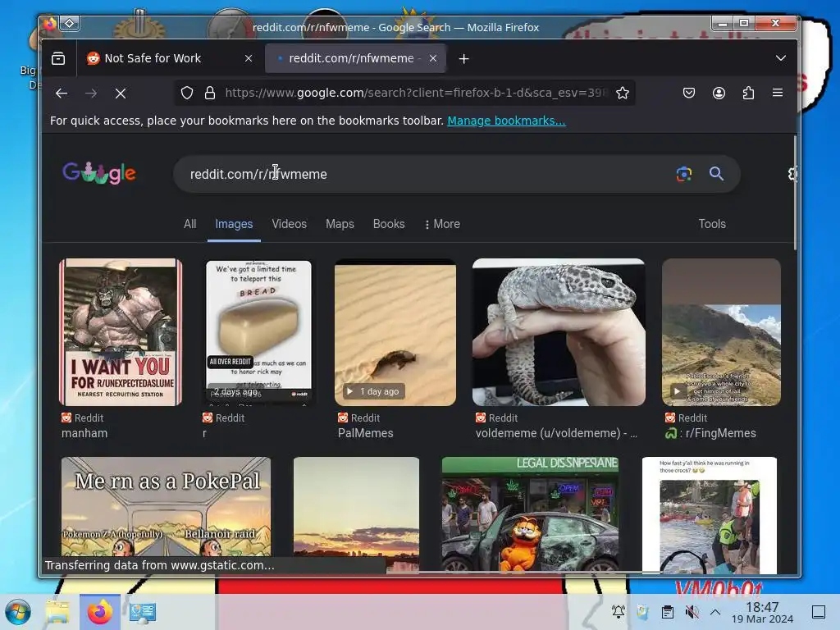Open the sand lizard video thumbnail

point(395,332)
